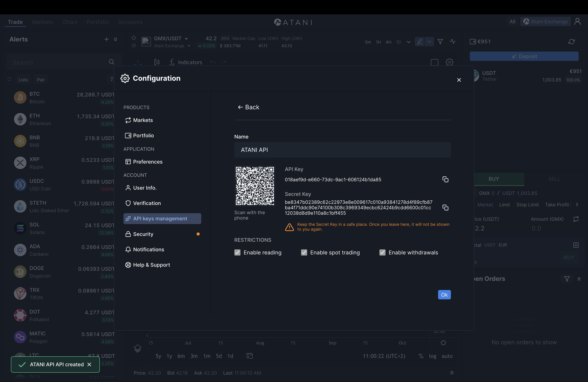Set chart range to 1y
The image size is (588, 382).
click(x=169, y=356)
